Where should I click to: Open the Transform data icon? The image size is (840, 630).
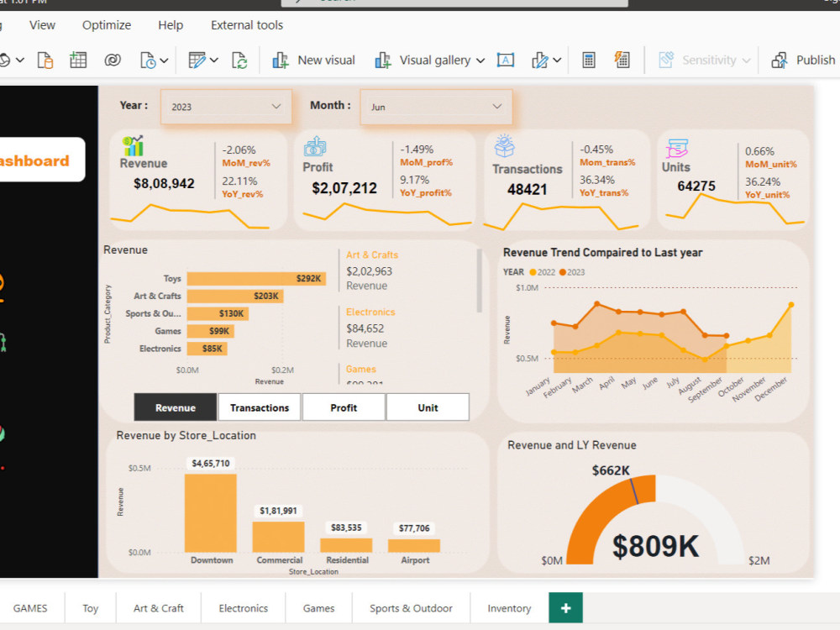click(197, 60)
